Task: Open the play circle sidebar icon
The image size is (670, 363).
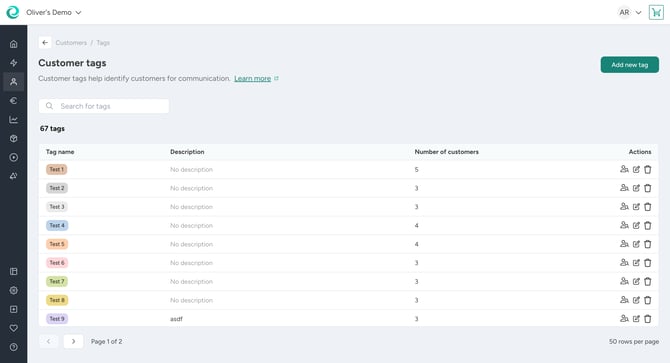Action: pos(14,157)
